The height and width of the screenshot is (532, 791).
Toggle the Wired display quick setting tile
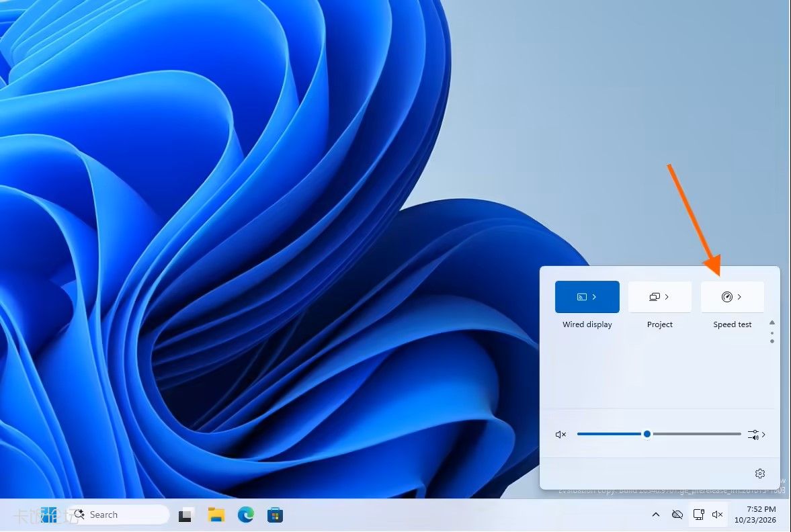click(587, 296)
